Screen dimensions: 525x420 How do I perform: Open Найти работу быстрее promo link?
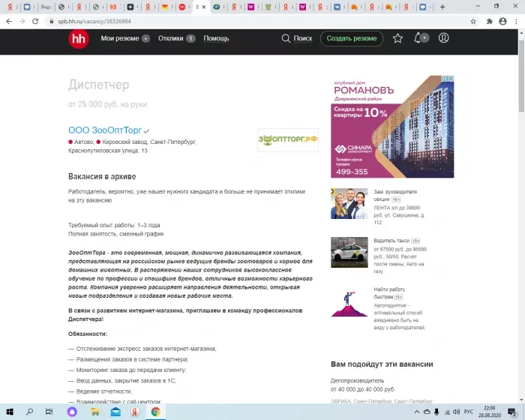point(389,293)
